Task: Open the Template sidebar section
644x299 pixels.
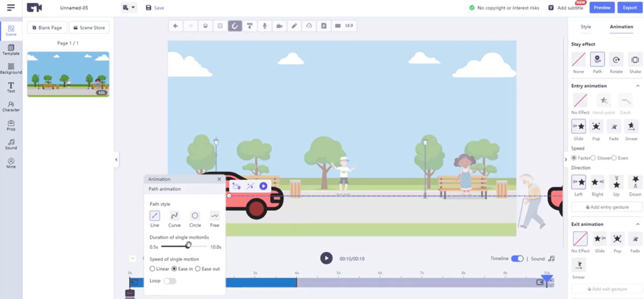Action: (11, 50)
